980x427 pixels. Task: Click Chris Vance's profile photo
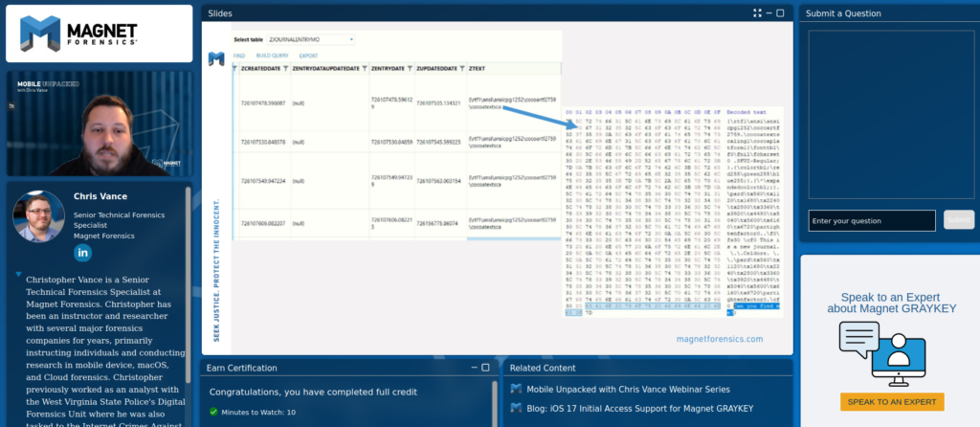click(x=38, y=216)
